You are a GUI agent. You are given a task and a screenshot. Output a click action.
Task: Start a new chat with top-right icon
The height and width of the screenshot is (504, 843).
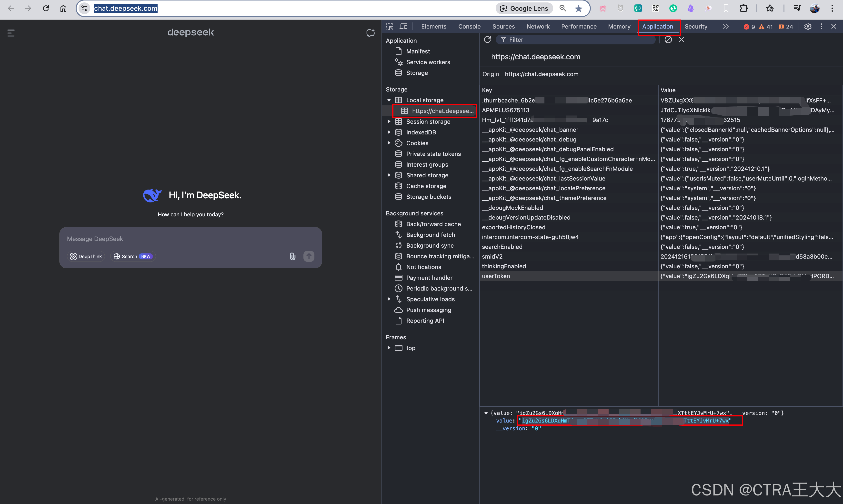371,33
